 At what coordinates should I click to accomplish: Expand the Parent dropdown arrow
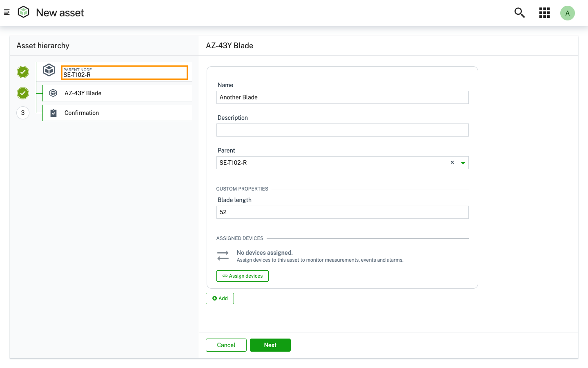coord(463,163)
